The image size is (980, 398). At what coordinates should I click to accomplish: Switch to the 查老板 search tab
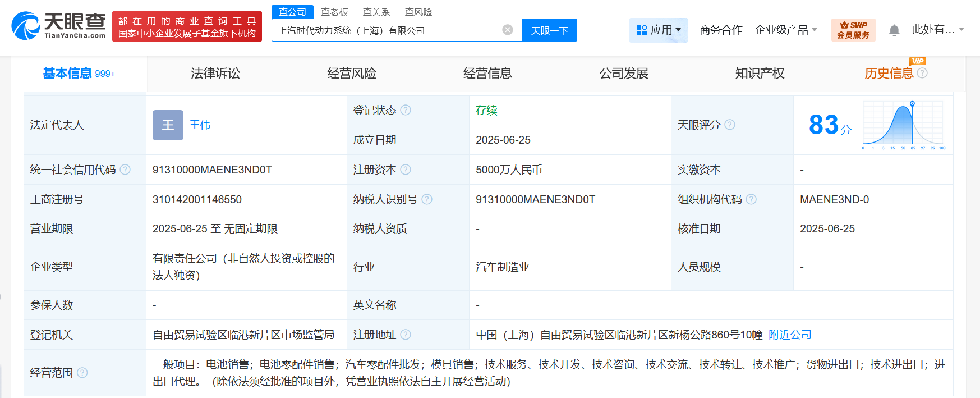(334, 12)
